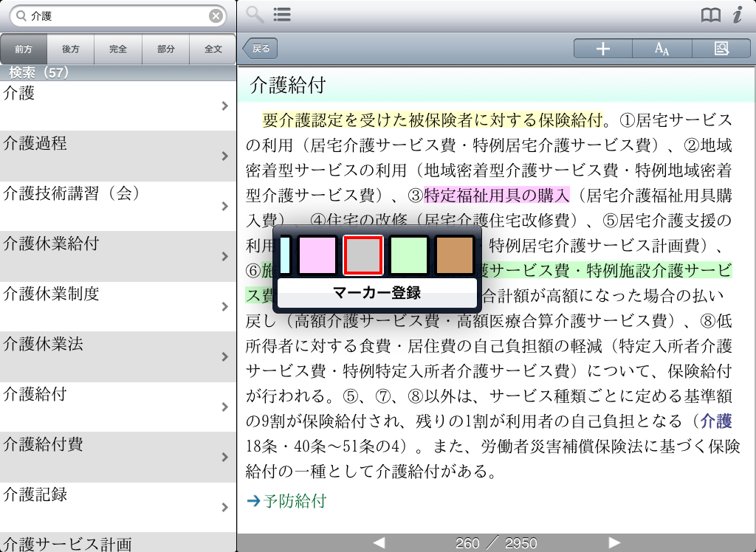The image size is (756, 552).
Task: Tap the page search icon in toolbar
Action: click(x=721, y=49)
